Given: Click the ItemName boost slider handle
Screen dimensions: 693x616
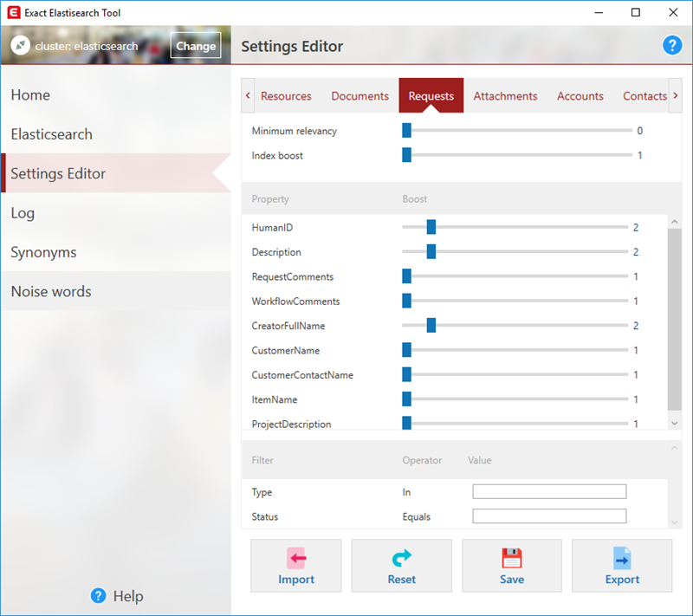Looking at the screenshot, I should (406, 399).
